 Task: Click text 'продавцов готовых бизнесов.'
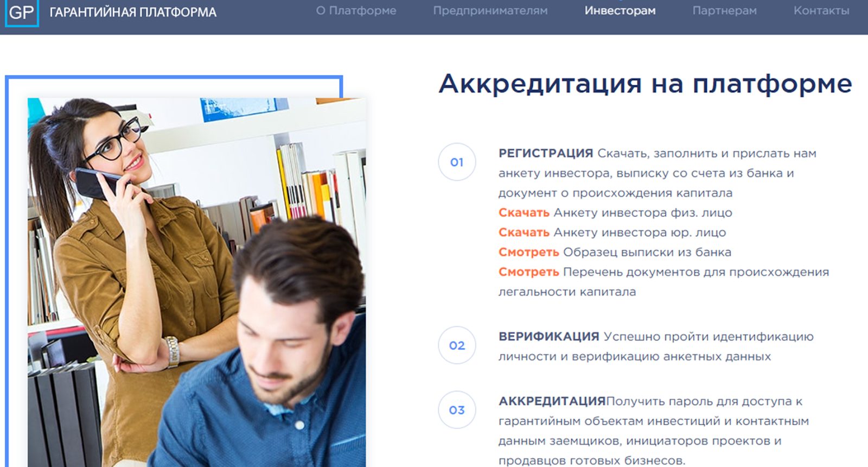592,460
